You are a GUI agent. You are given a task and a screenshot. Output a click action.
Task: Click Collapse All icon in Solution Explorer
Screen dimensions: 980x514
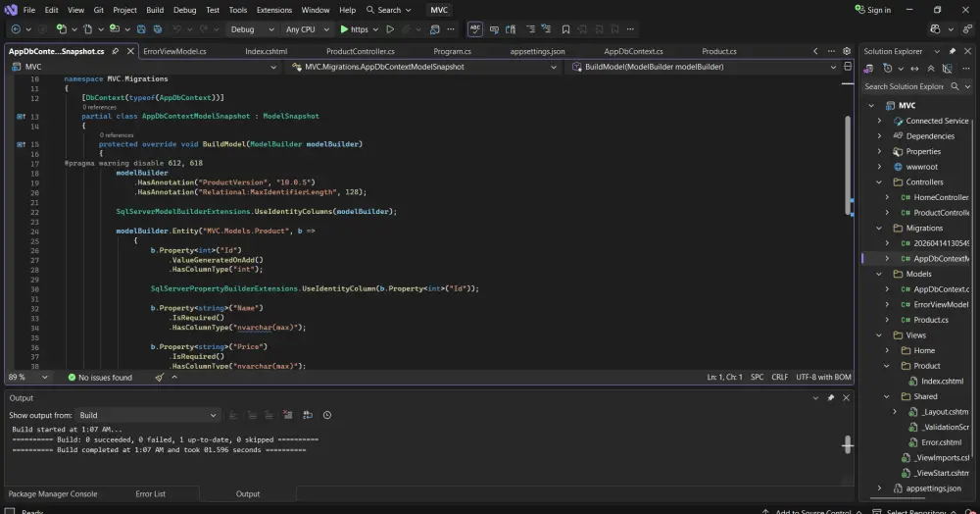(x=931, y=69)
